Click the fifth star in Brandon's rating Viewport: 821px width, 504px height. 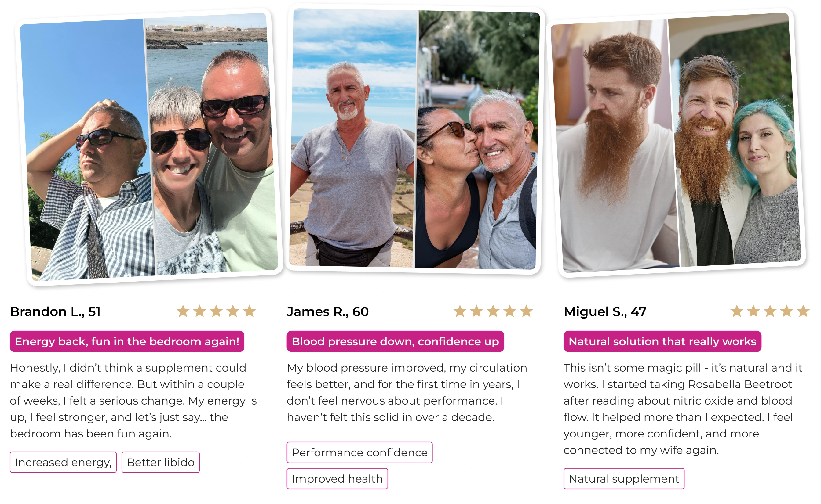pyautogui.click(x=249, y=311)
